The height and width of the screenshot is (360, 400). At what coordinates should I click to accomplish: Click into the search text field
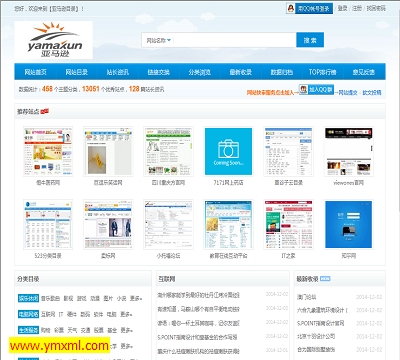[234, 40]
